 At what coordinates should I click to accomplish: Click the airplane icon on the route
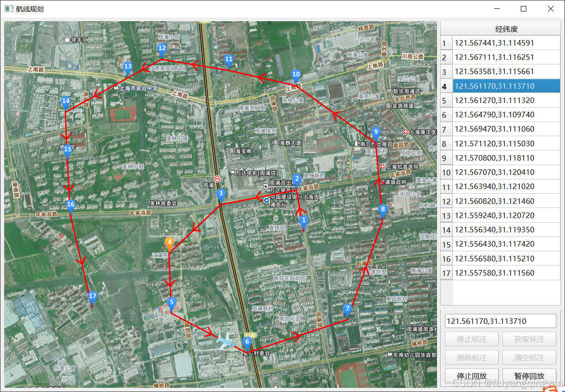(226, 341)
